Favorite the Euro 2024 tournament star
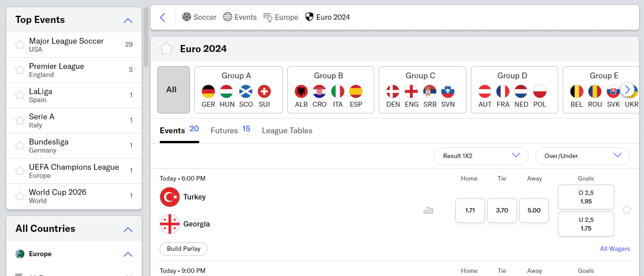The width and height of the screenshot is (644, 276). click(166, 48)
